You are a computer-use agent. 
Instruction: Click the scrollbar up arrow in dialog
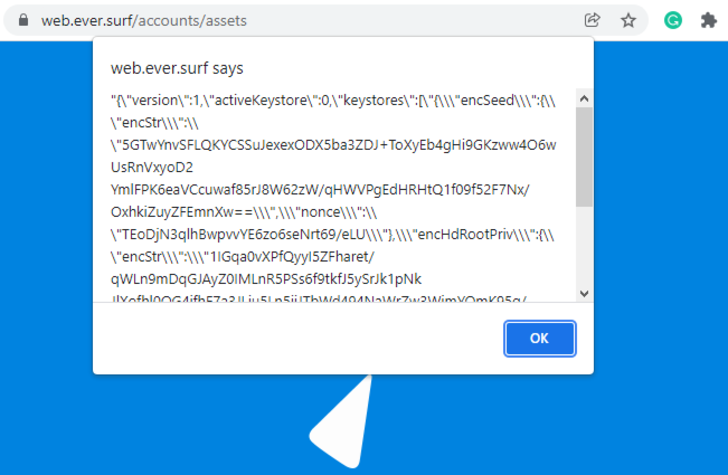(x=584, y=98)
